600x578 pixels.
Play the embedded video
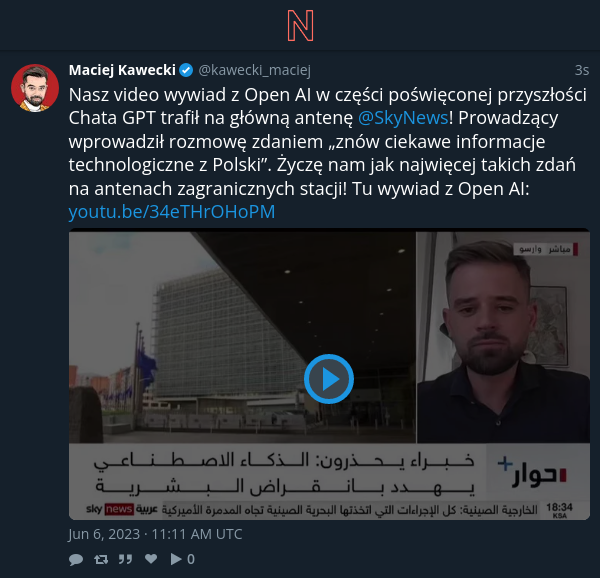[x=329, y=379]
